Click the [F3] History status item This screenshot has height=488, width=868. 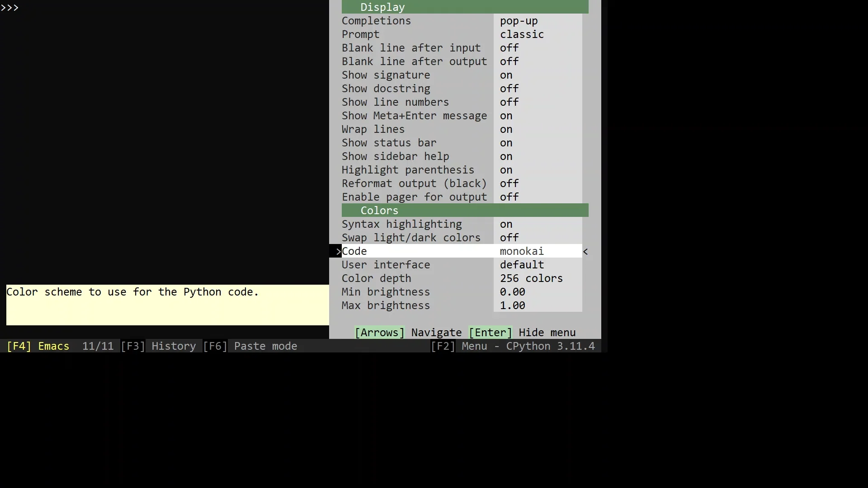coord(158,346)
